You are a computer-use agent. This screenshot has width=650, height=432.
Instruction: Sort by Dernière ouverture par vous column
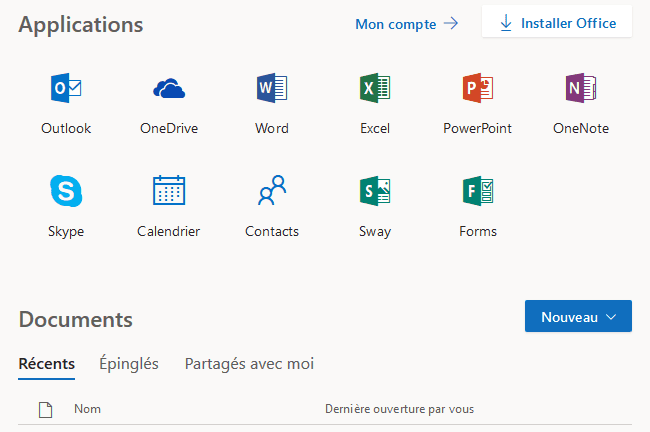(x=399, y=409)
